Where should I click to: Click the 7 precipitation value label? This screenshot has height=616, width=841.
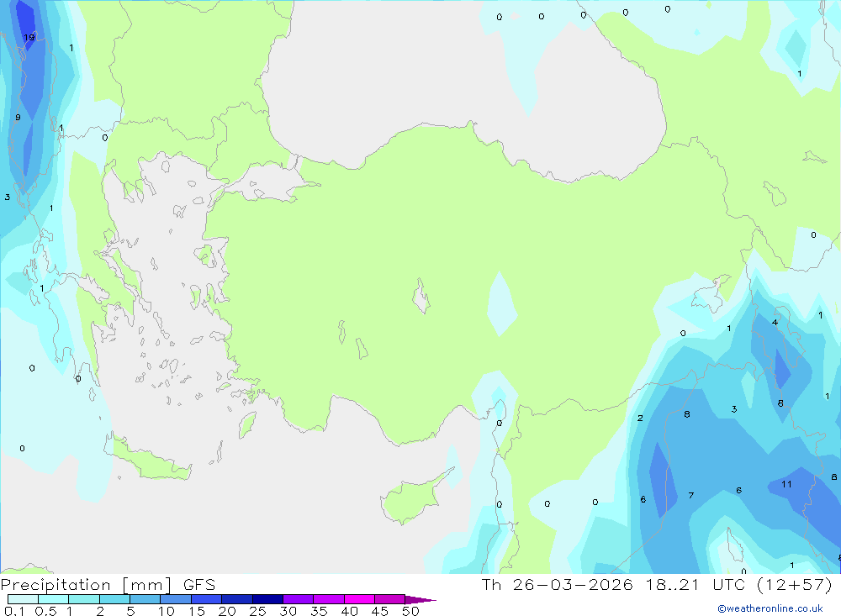click(690, 495)
